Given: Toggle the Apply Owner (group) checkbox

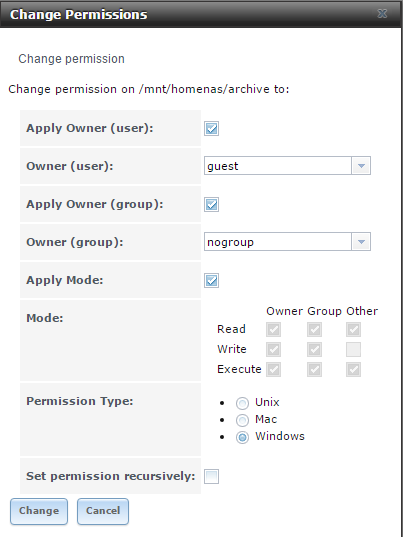Looking at the screenshot, I should point(211,204).
